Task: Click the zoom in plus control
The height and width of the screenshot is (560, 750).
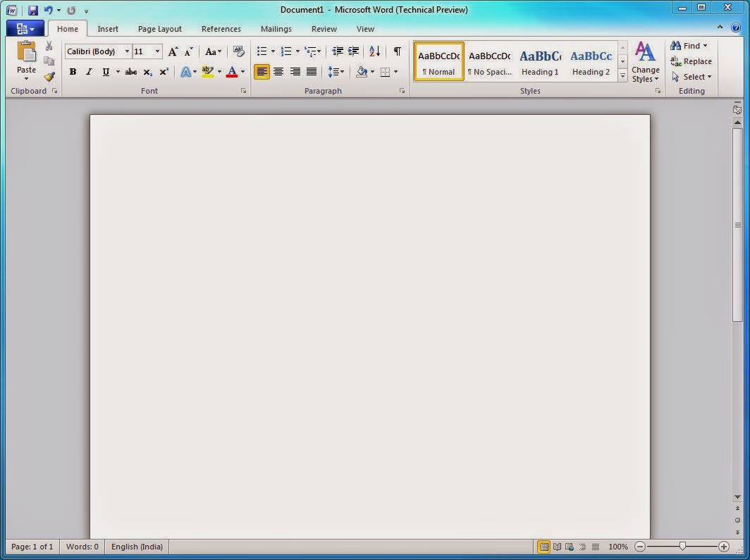Action: tap(724, 546)
